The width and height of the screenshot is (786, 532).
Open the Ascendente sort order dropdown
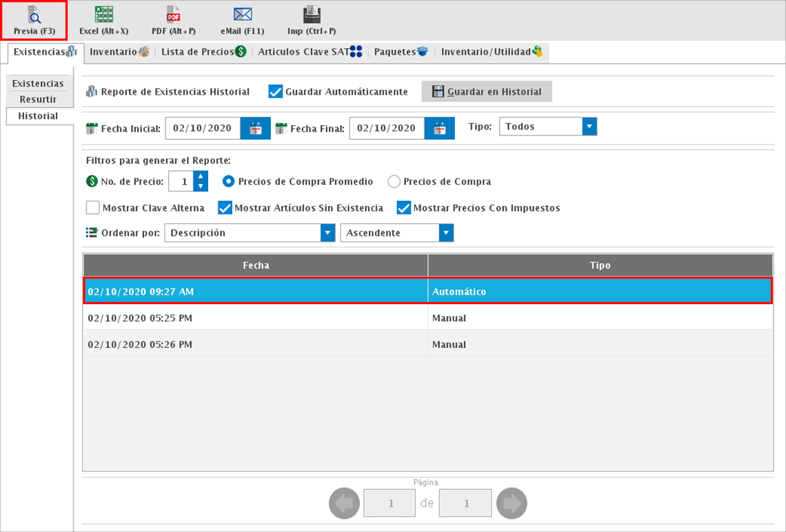tap(446, 233)
